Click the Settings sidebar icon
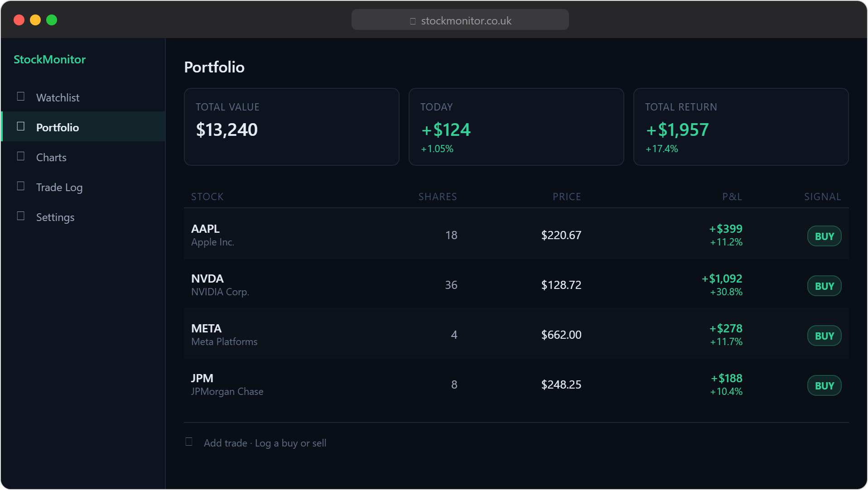868x490 pixels. (x=21, y=216)
